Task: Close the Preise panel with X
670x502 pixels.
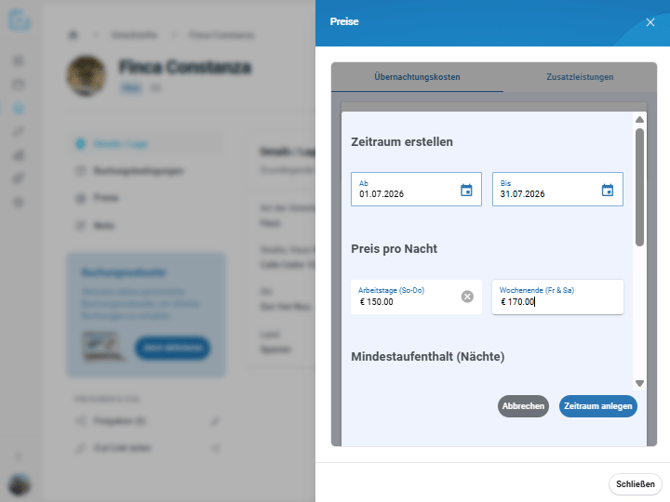Action: pos(650,22)
